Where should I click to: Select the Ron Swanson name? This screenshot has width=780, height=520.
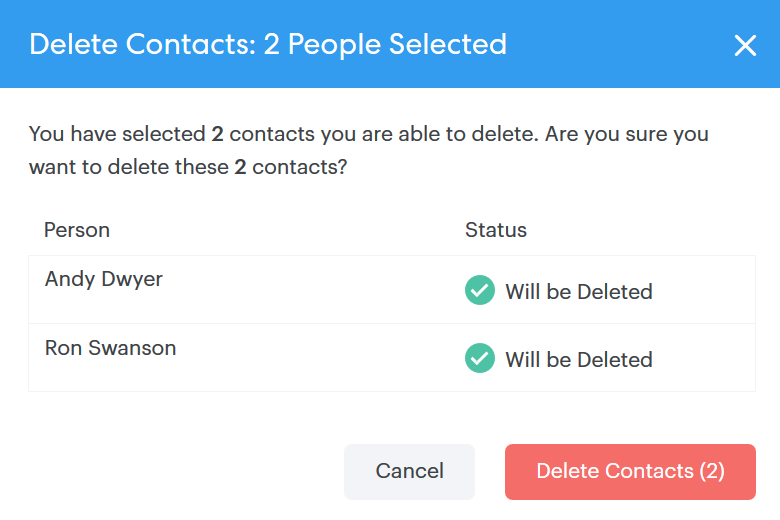[110, 348]
